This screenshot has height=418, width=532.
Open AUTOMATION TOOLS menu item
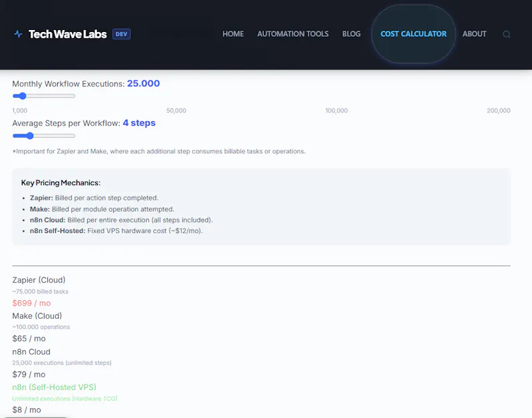pyautogui.click(x=293, y=34)
